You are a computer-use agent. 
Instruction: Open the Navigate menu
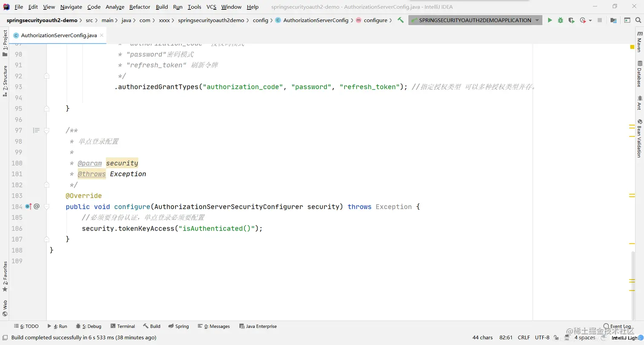tap(71, 7)
